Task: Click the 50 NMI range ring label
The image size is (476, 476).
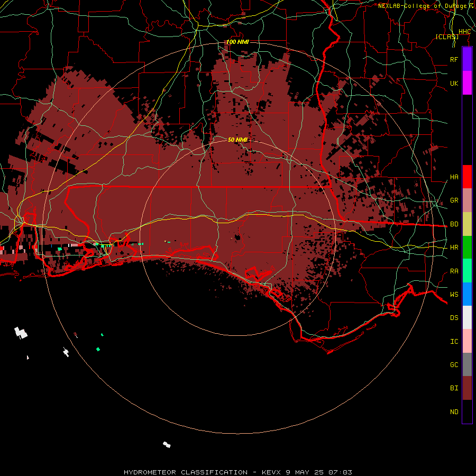Action: [x=237, y=140]
